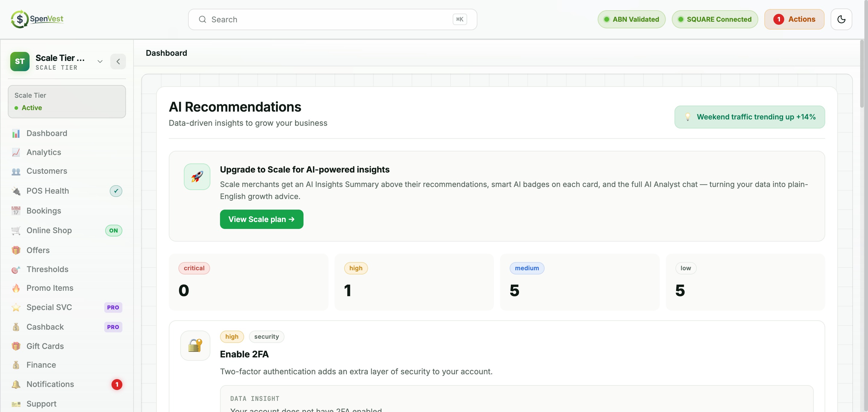Click the Thresholds target icon
Screen dimensions: 868x412
[16, 269]
